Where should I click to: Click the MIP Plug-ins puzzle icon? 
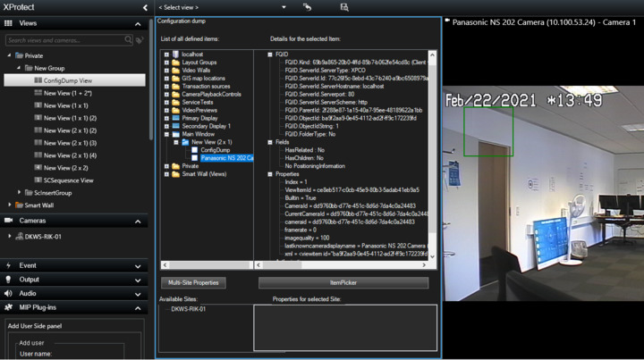pos(9,307)
